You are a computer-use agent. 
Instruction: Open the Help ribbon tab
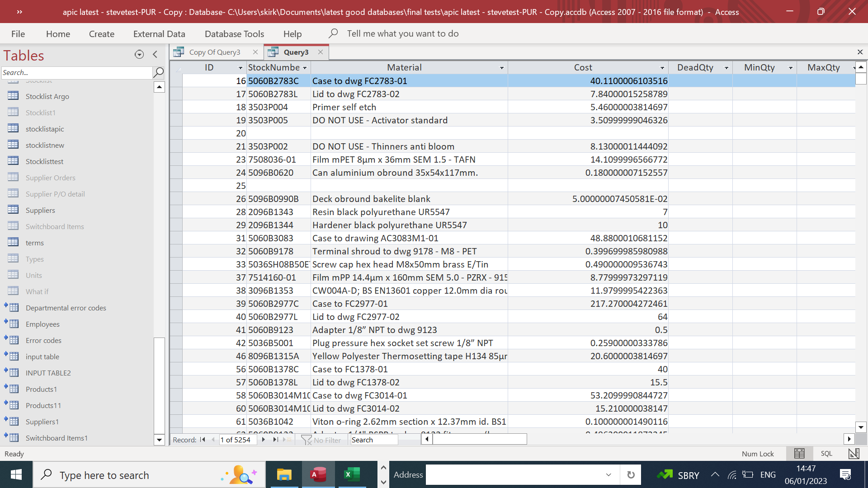pyautogui.click(x=292, y=34)
